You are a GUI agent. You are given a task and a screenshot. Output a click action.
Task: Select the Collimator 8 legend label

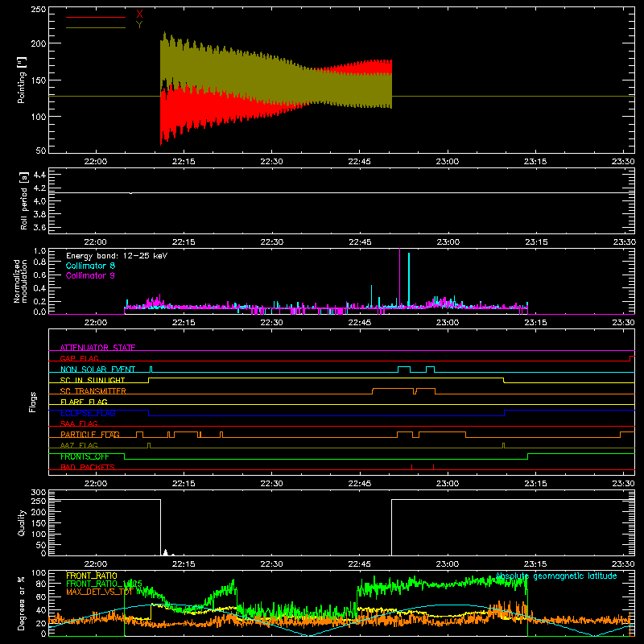click(90, 266)
